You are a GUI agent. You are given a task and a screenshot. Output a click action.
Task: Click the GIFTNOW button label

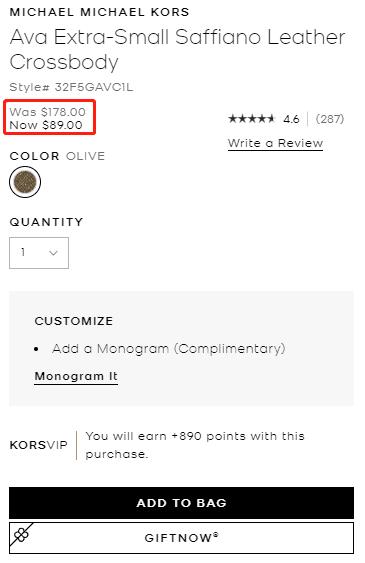pyautogui.click(x=181, y=538)
